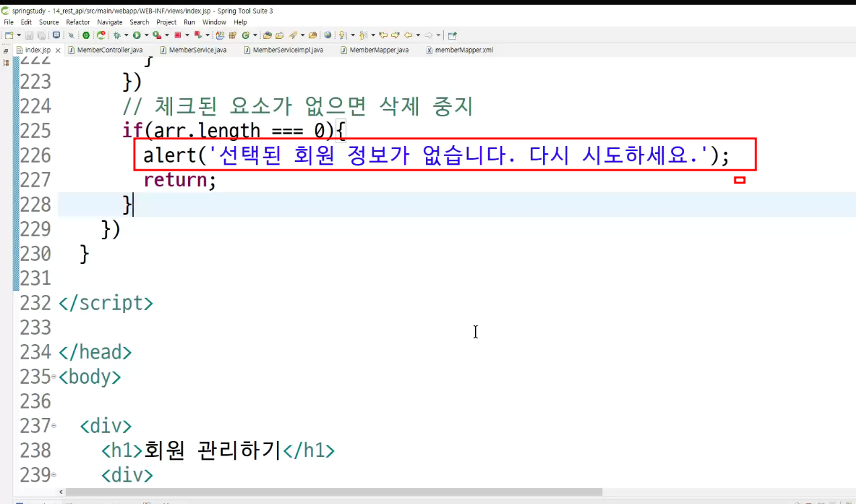Viewport: 856px width, 504px height.
Task: Open the Run menu
Action: (x=189, y=22)
